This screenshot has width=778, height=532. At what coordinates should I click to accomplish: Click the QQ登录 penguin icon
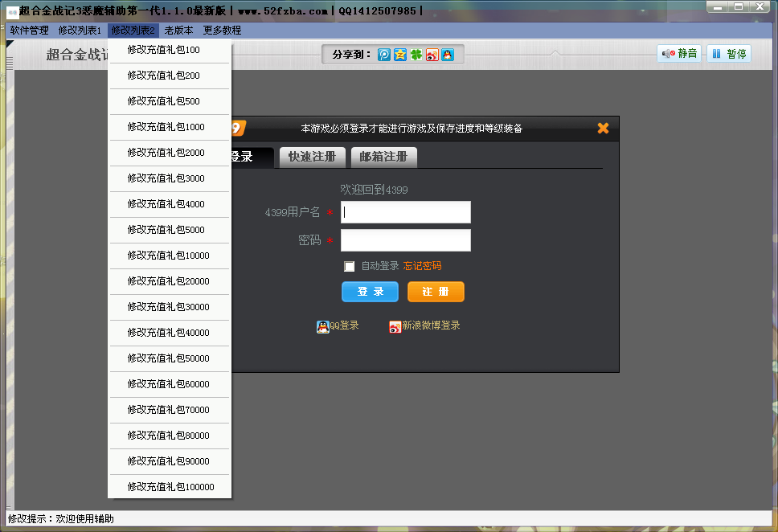(x=323, y=326)
